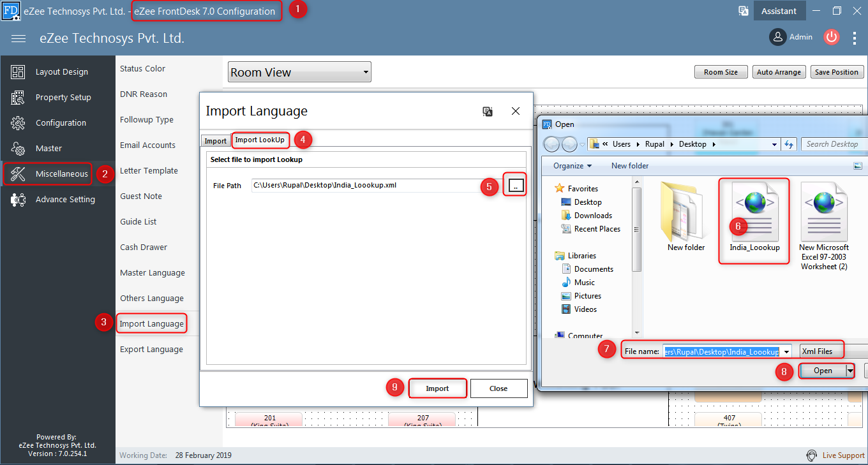Click the Save Position button

tap(837, 72)
